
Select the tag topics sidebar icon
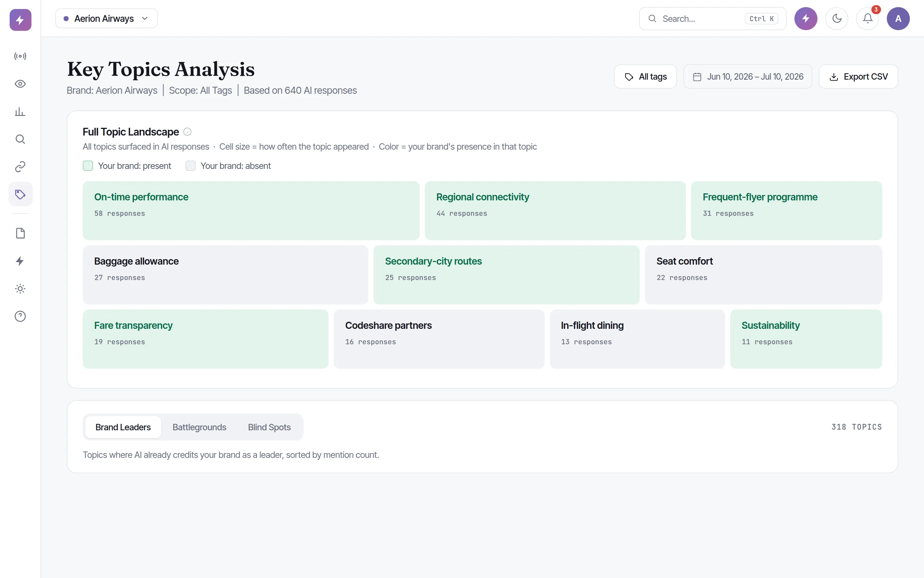pos(20,194)
